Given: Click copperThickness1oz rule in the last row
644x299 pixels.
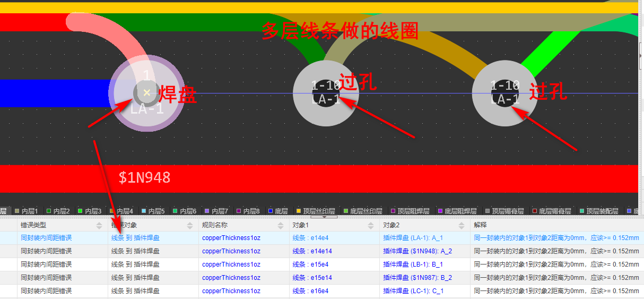Looking at the screenshot, I should click(231, 291).
